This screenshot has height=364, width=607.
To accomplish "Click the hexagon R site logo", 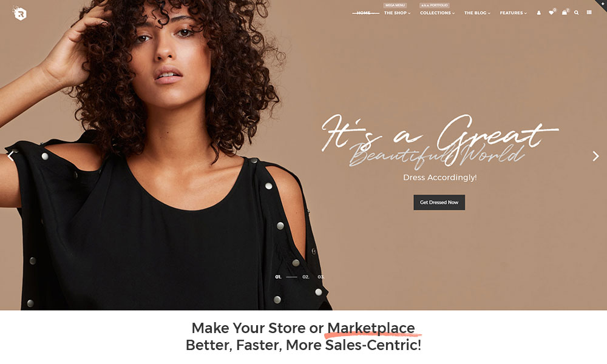I will coord(20,13).
